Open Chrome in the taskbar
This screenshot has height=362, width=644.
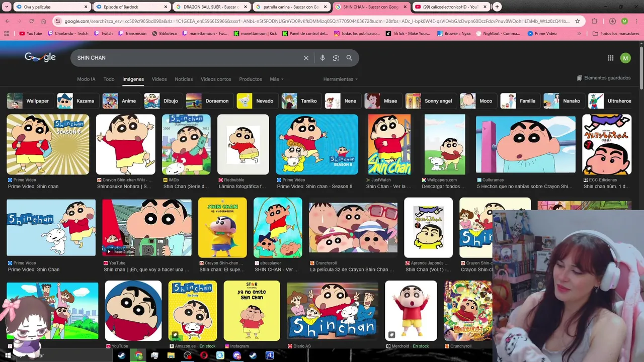[x=138, y=355]
